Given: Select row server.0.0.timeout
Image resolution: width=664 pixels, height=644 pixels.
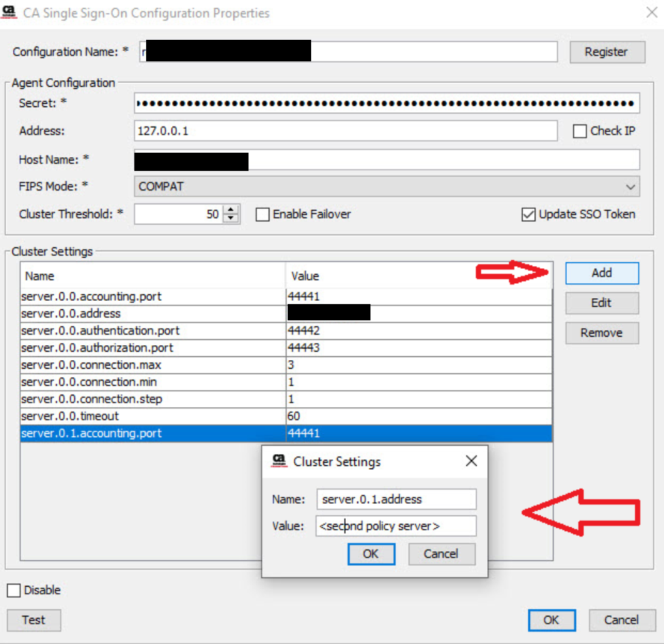Looking at the screenshot, I should tap(286, 416).
